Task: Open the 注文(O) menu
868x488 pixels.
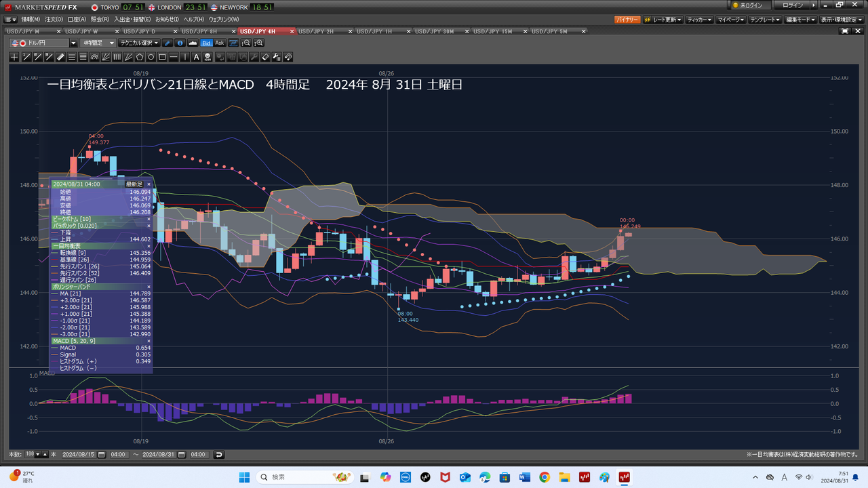Action: click(x=55, y=20)
